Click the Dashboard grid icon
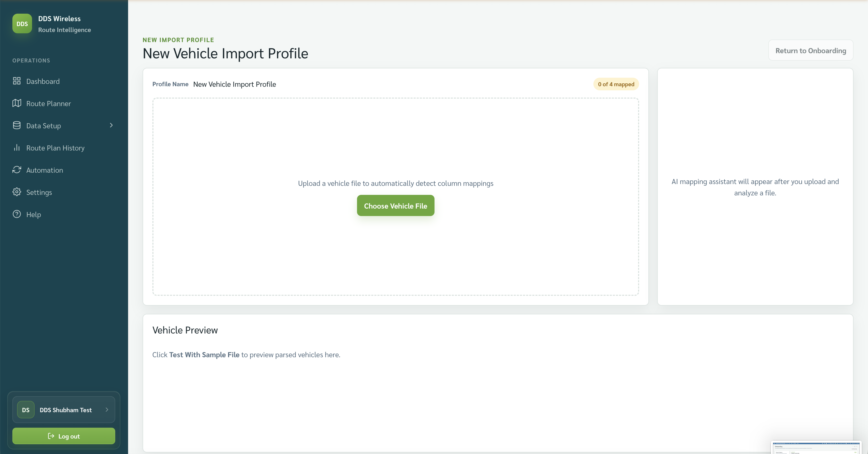The width and height of the screenshot is (868, 454). 17,81
